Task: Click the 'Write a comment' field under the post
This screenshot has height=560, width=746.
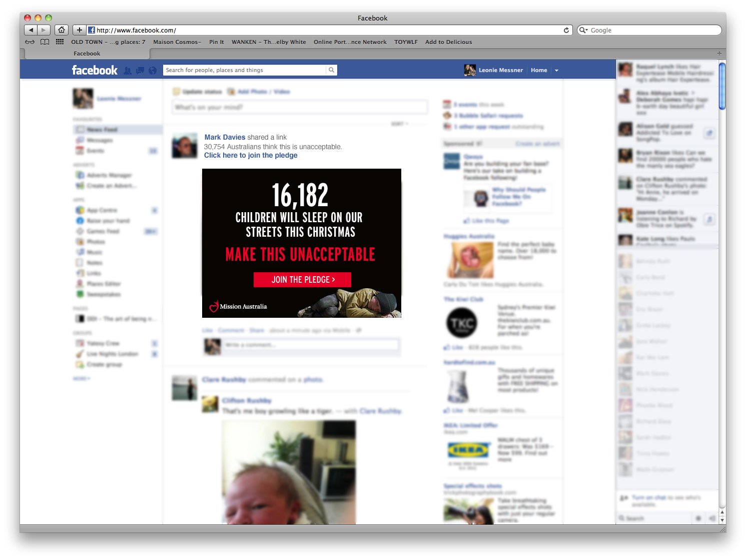Action: point(311,345)
